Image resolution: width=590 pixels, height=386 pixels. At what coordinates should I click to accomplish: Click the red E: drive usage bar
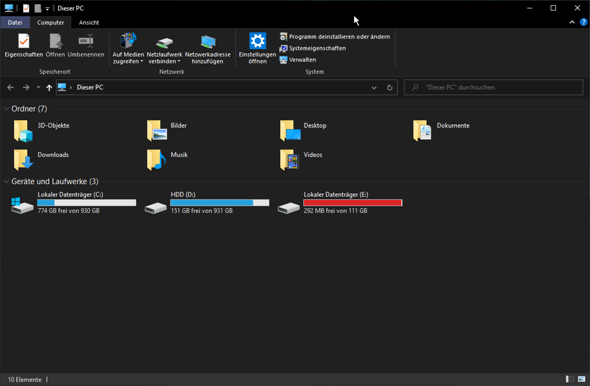point(353,203)
